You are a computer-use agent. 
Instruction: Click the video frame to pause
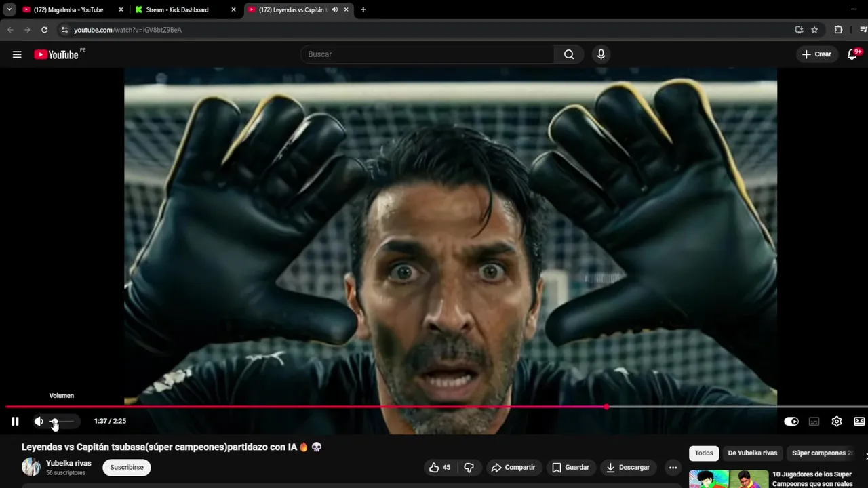pos(450,237)
